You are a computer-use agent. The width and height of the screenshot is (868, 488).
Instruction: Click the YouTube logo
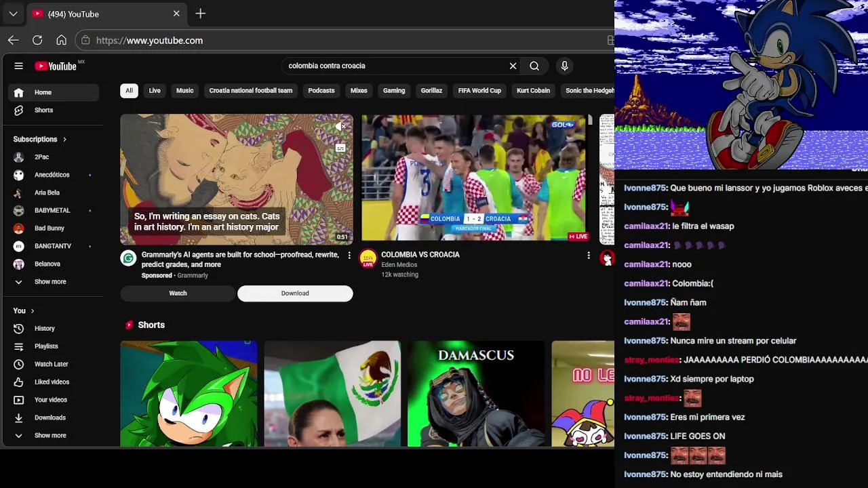click(56, 66)
